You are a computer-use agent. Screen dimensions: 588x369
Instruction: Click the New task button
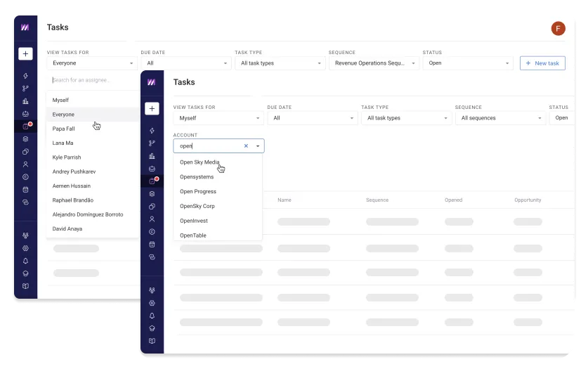coord(542,63)
